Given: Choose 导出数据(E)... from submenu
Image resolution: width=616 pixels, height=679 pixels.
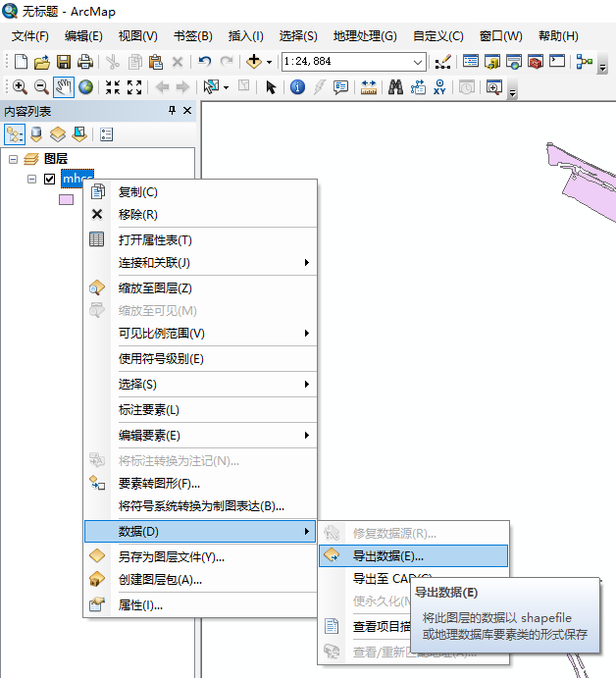Looking at the screenshot, I should click(413, 556).
